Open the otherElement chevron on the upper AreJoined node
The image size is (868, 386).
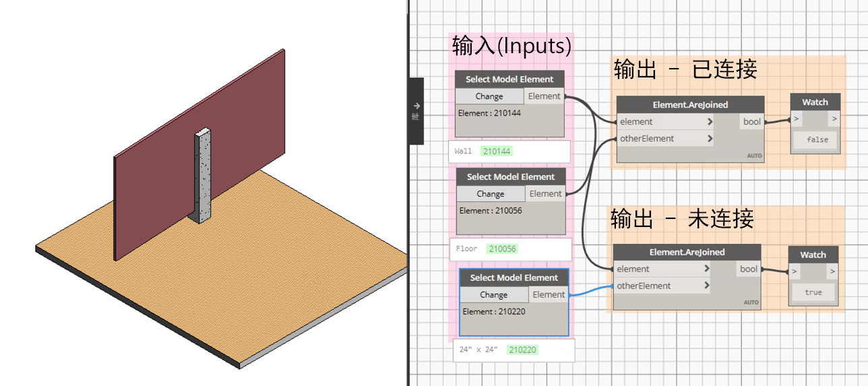(710, 139)
